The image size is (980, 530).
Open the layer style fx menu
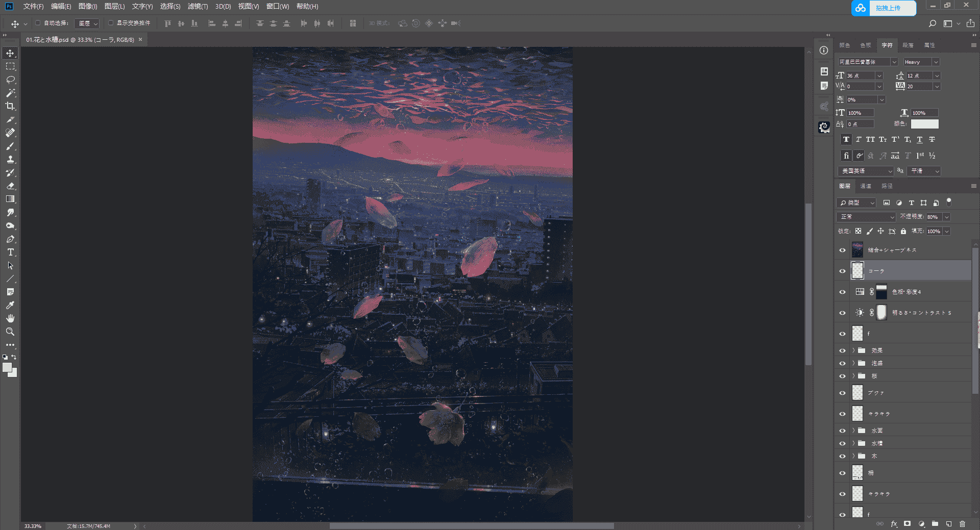pos(894,523)
